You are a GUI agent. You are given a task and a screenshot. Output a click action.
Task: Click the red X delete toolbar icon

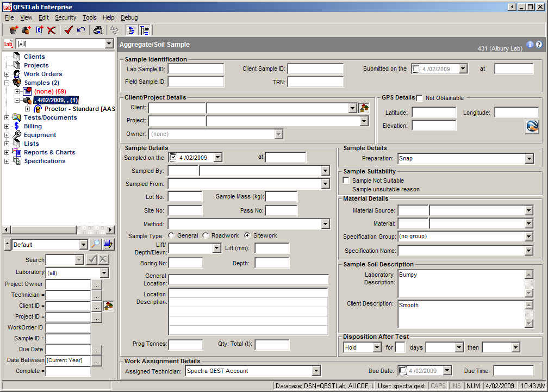52,30
